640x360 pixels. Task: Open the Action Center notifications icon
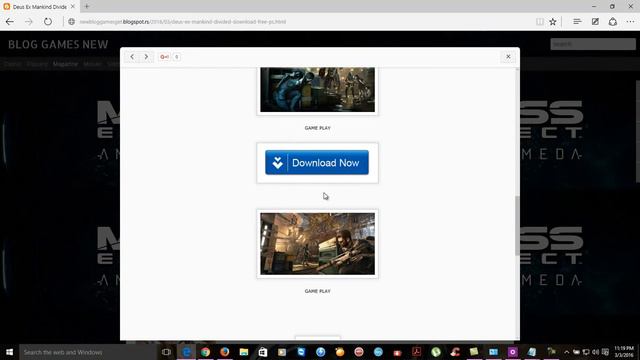pos(605,352)
